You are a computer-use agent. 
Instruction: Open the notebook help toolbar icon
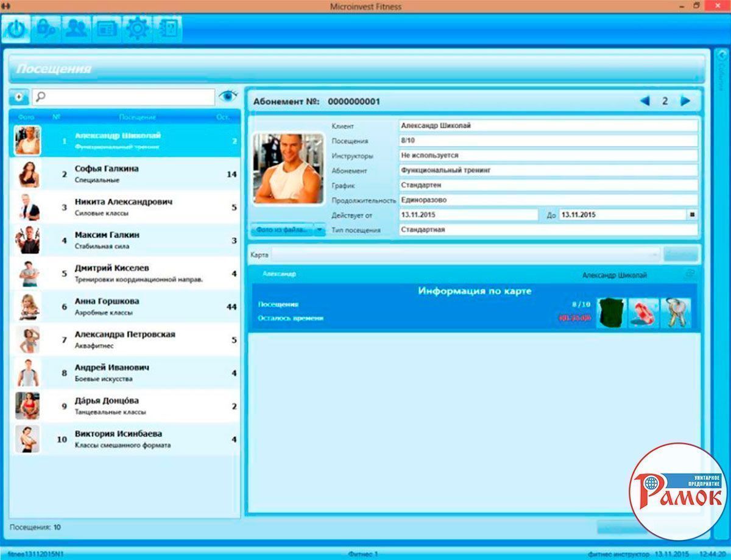pos(166,29)
